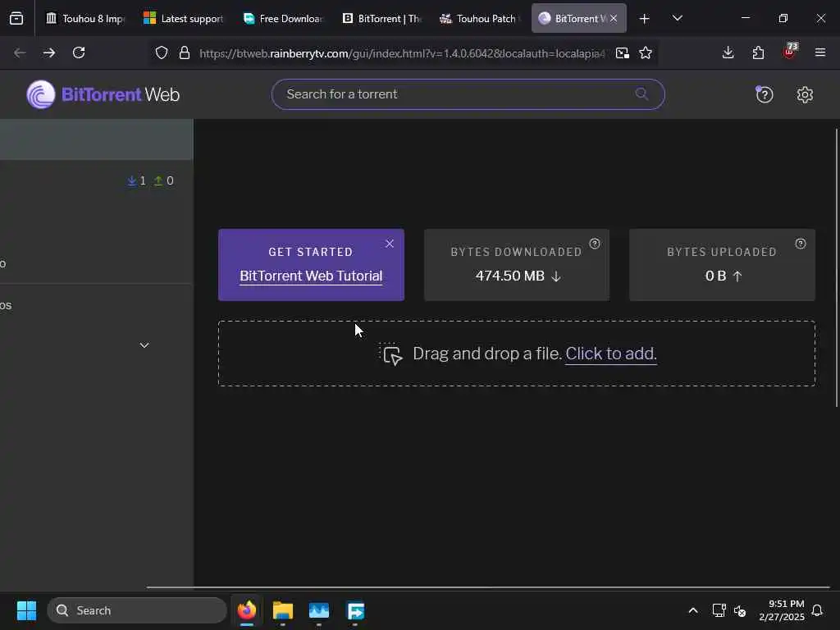This screenshot has height=630, width=840.
Task: Open the Windows Start menu
Action: pos(26,610)
